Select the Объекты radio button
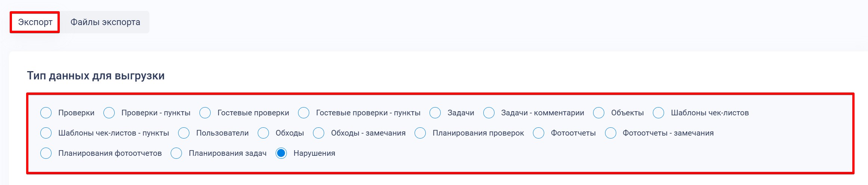The width and height of the screenshot is (868, 185). coord(599,113)
